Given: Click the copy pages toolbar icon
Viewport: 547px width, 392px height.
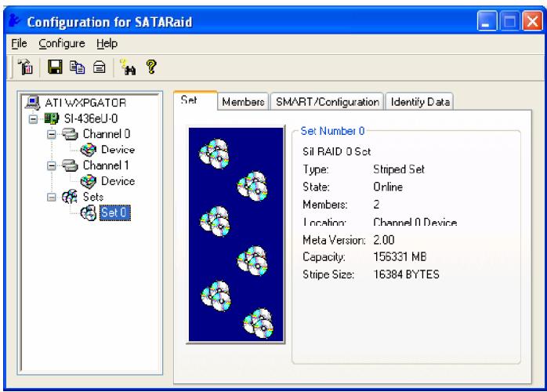Looking at the screenshot, I should 77,67.
